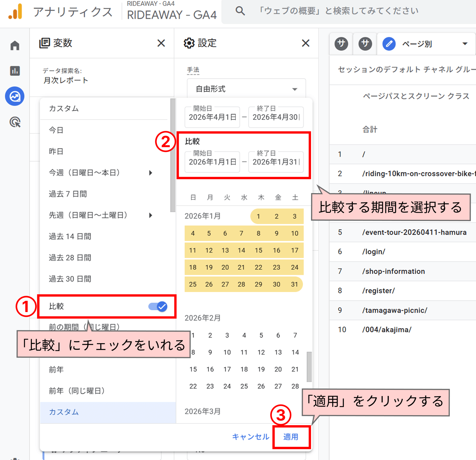This screenshot has width=476, height=460.
Task: Click the /login/ row
Action: pos(403,251)
